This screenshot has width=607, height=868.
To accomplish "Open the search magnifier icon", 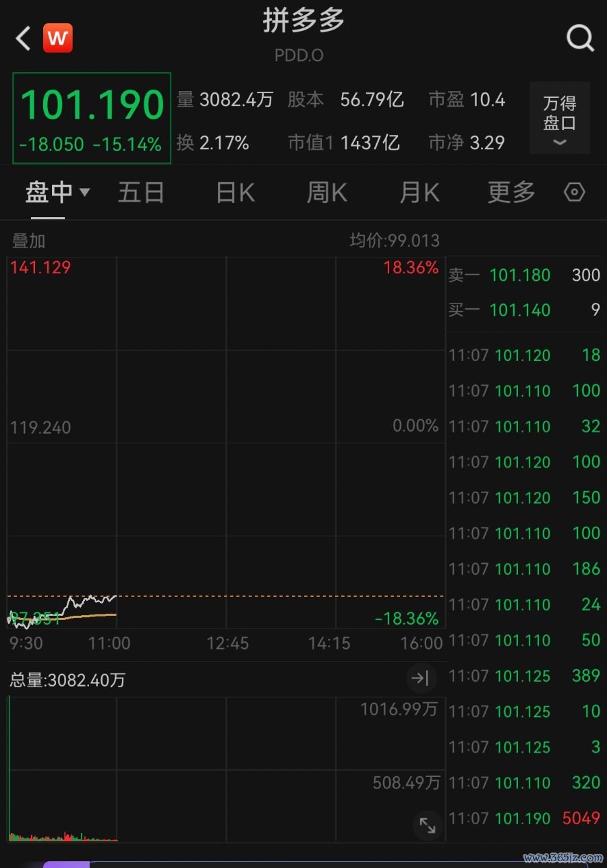I will click(580, 38).
